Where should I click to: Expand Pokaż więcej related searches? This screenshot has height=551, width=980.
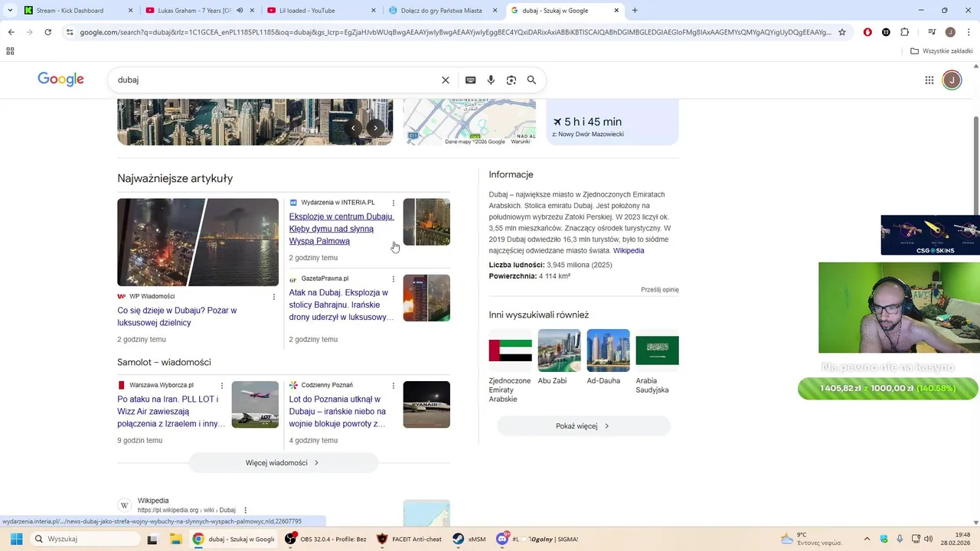pos(583,426)
